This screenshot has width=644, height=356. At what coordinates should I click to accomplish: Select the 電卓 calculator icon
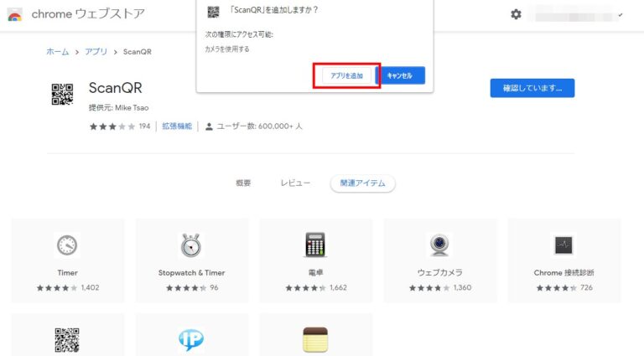(x=315, y=245)
